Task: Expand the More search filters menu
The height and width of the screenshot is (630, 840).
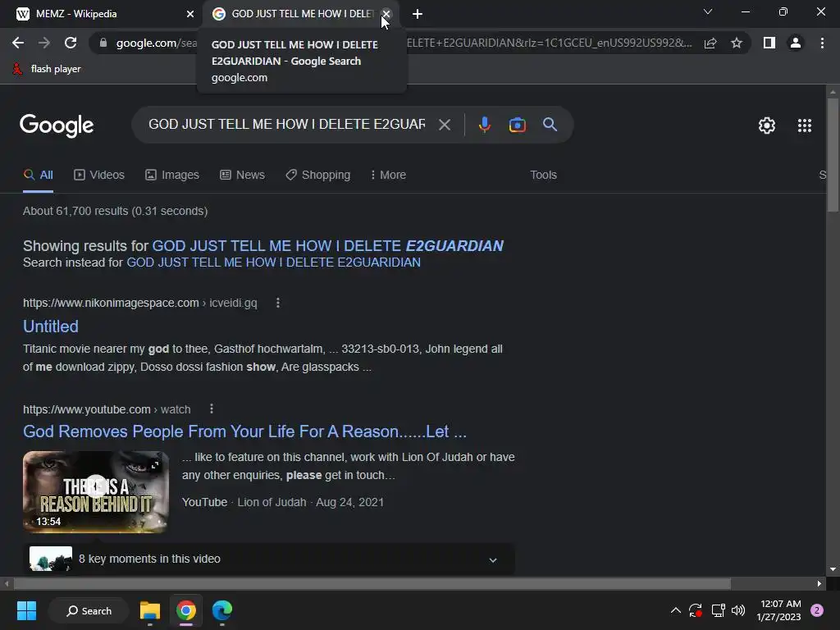Action: 388,176
